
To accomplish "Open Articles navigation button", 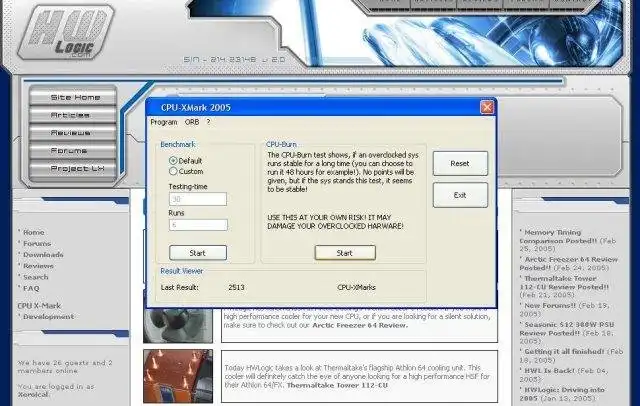I will 73,115.
